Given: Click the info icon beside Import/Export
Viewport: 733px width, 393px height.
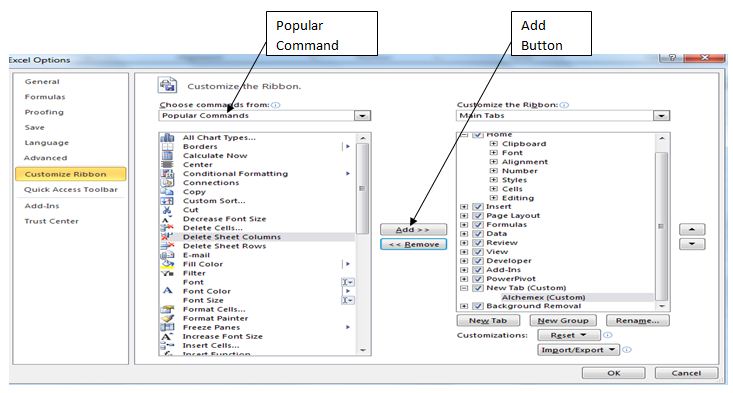Looking at the screenshot, I should 627,350.
